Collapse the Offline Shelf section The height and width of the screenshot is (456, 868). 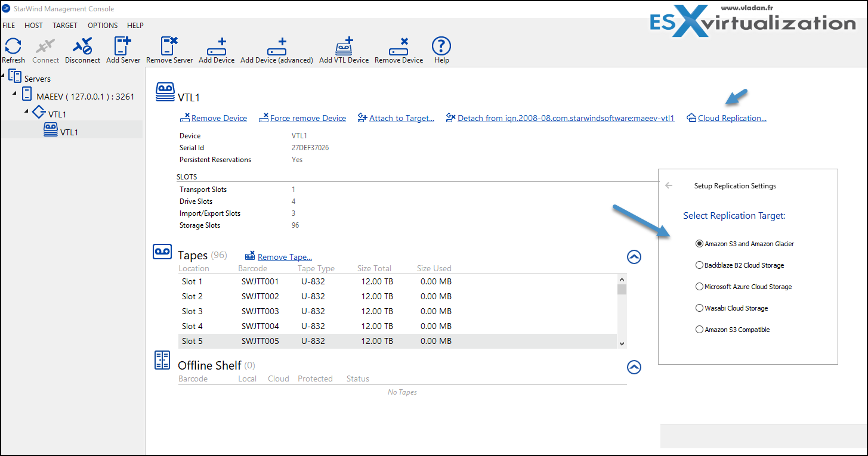[634, 367]
